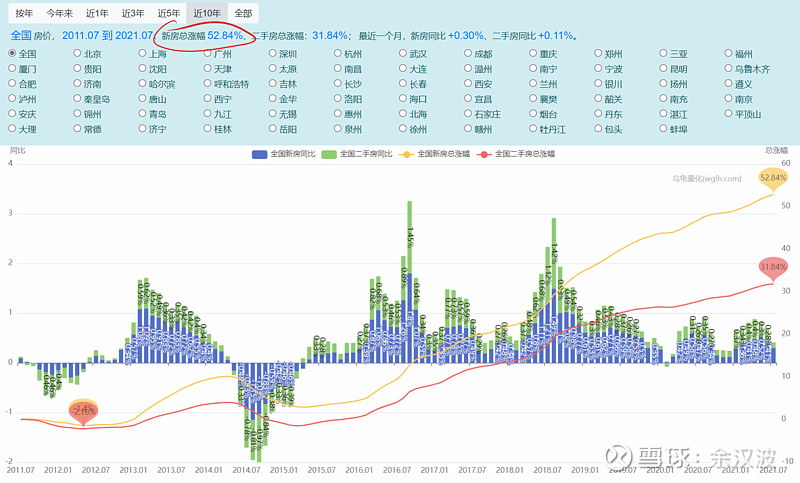The image size is (800, 483).
Task: Select the 全部 time range tab
Action: coord(243,13)
